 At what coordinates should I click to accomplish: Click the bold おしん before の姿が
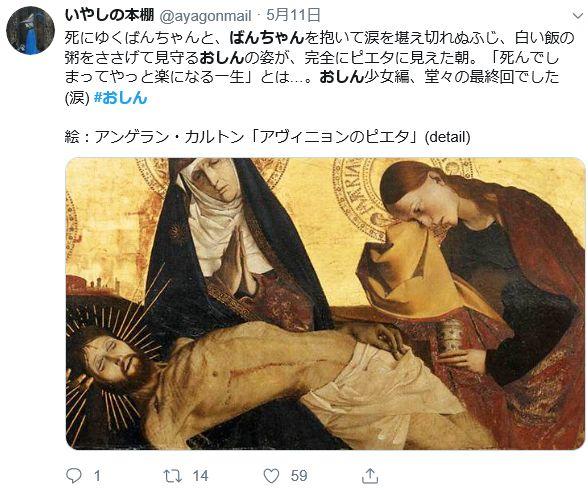click(x=222, y=57)
